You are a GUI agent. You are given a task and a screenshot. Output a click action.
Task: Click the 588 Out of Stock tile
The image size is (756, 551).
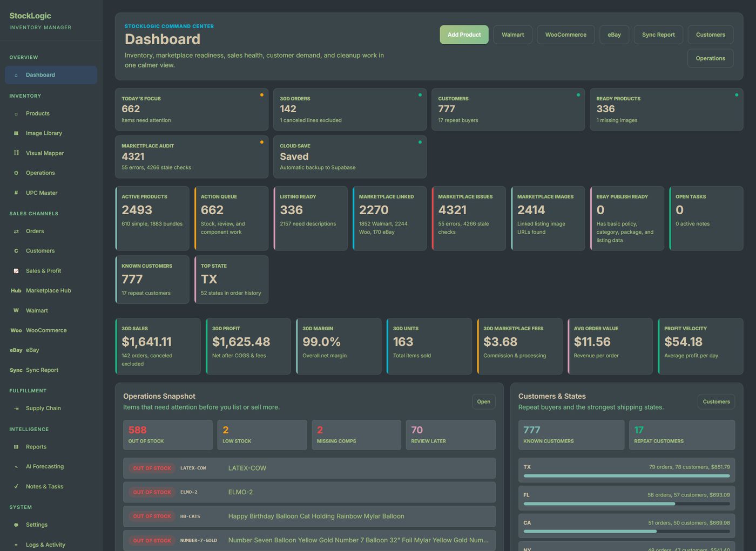[x=168, y=435]
